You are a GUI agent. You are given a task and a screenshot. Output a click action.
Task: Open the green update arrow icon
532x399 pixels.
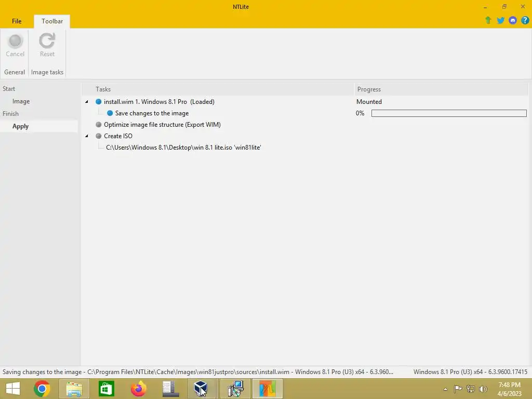point(488,20)
